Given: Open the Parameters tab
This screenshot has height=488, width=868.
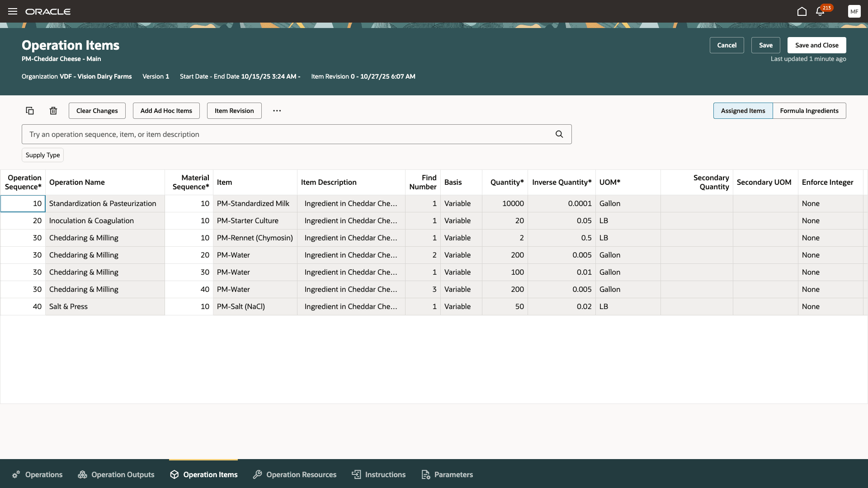Looking at the screenshot, I should point(447,474).
